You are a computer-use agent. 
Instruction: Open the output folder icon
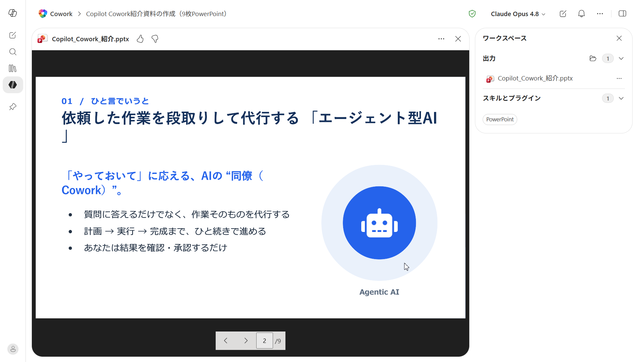[x=593, y=58]
